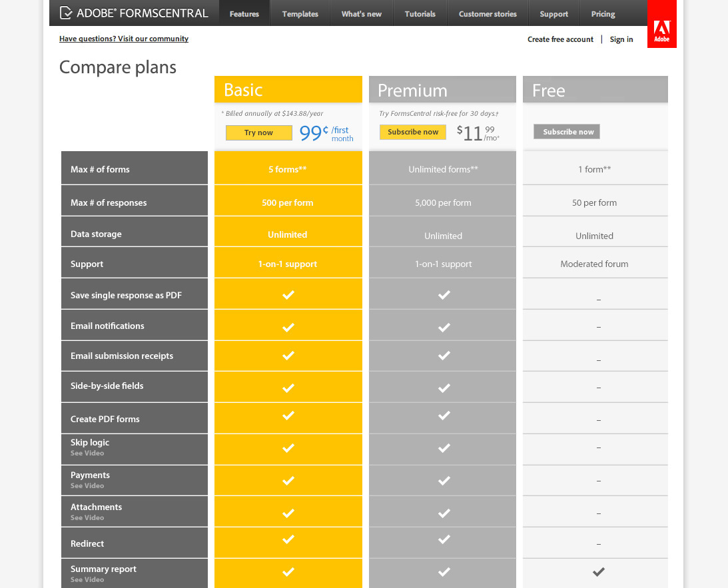Open the Templates page
The image size is (728, 588).
pyautogui.click(x=300, y=13)
